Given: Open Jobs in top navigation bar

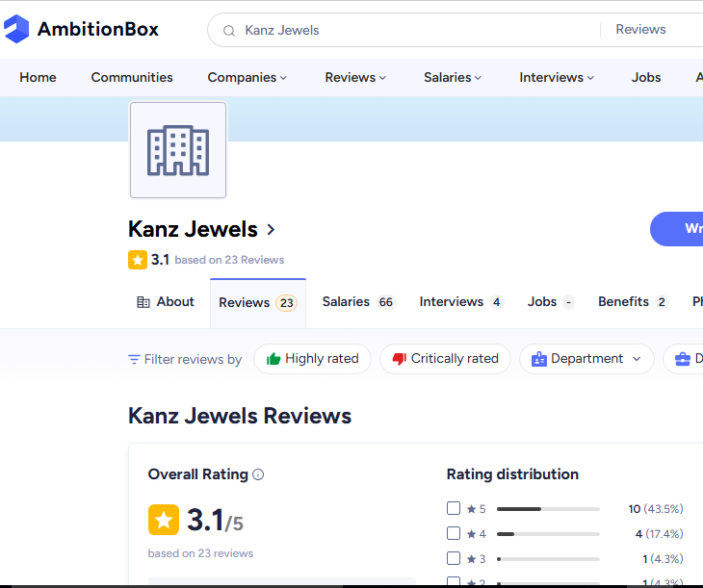Looking at the screenshot, I should click(x=646, y=78).
